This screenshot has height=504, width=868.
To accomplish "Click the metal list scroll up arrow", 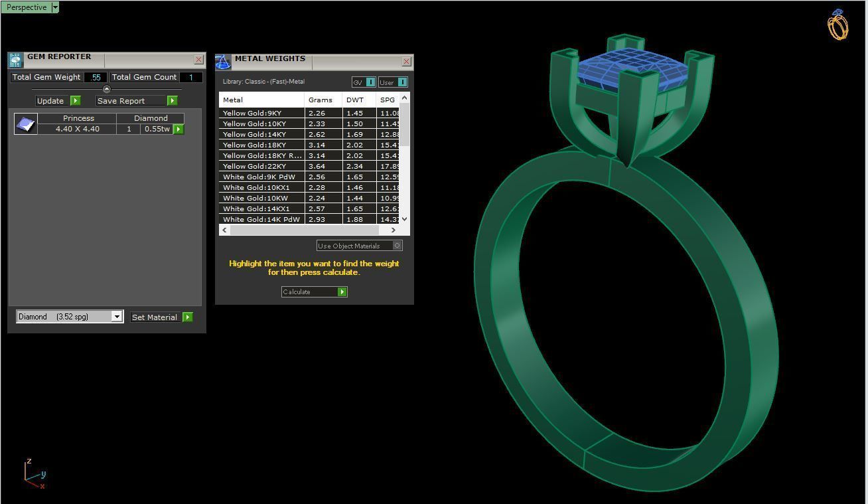I will click(x=404, y=98).
